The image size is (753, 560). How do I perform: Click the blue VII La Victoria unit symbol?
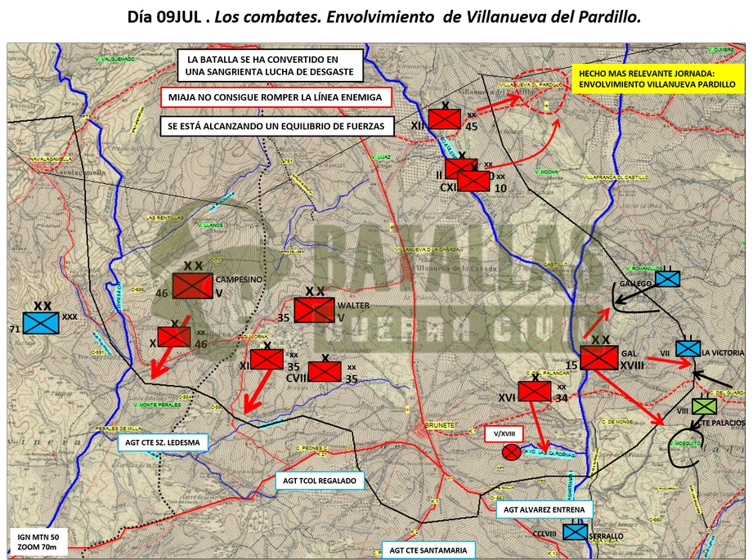point(688,349)
